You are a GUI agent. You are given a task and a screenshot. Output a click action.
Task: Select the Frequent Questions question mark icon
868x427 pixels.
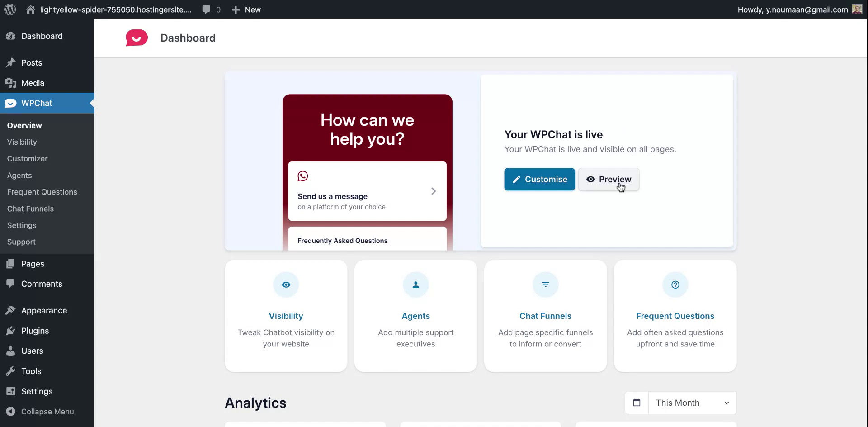coord(675,285)
